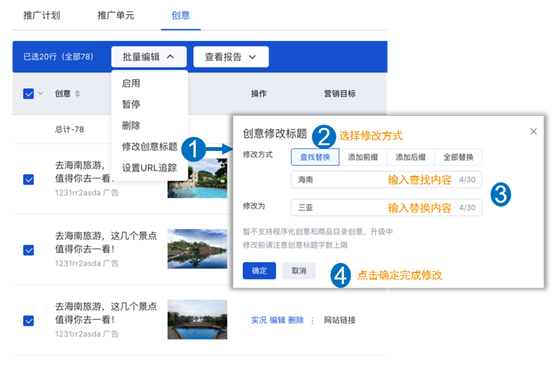Select 设置URL追踪 menu entry
554x371 pixels.
[149, 168]
